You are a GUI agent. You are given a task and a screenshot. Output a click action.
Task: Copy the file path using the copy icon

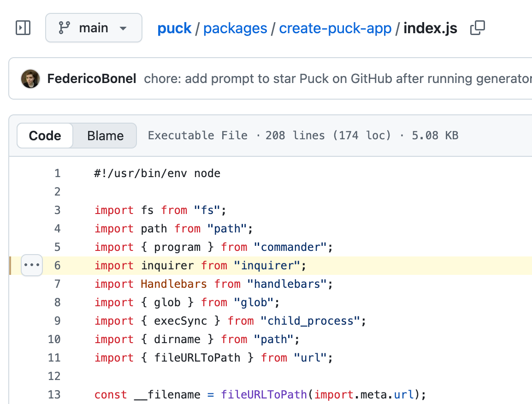(477, 28)
